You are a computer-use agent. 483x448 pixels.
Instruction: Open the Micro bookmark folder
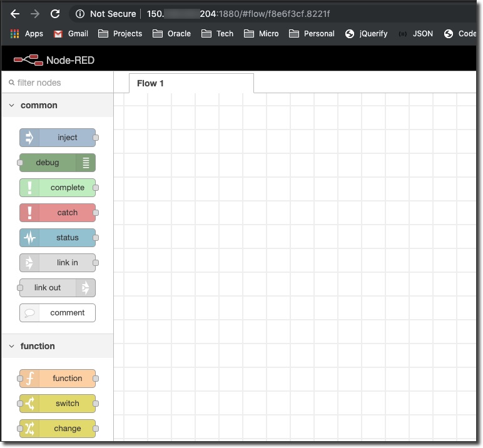(262, 34)
